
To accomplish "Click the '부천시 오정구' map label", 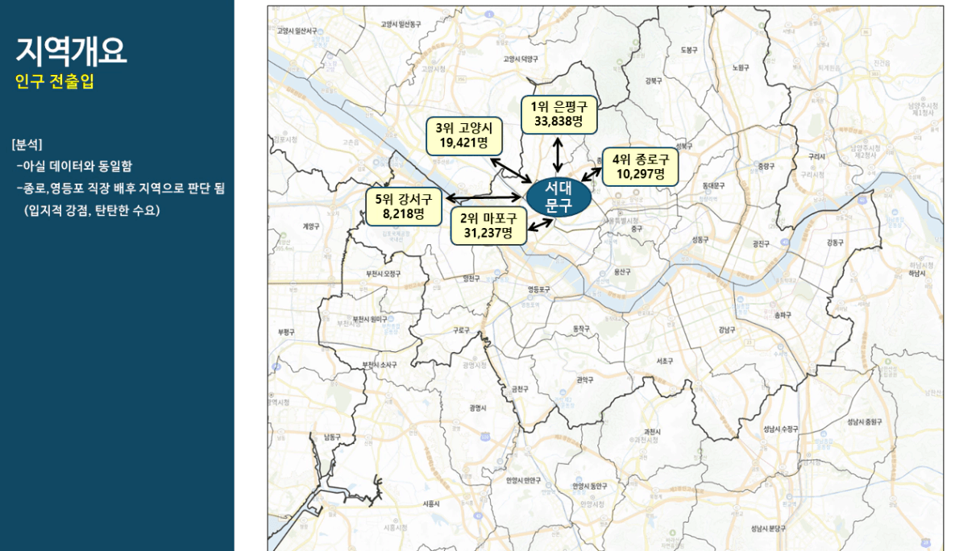I will pos(383,273).
